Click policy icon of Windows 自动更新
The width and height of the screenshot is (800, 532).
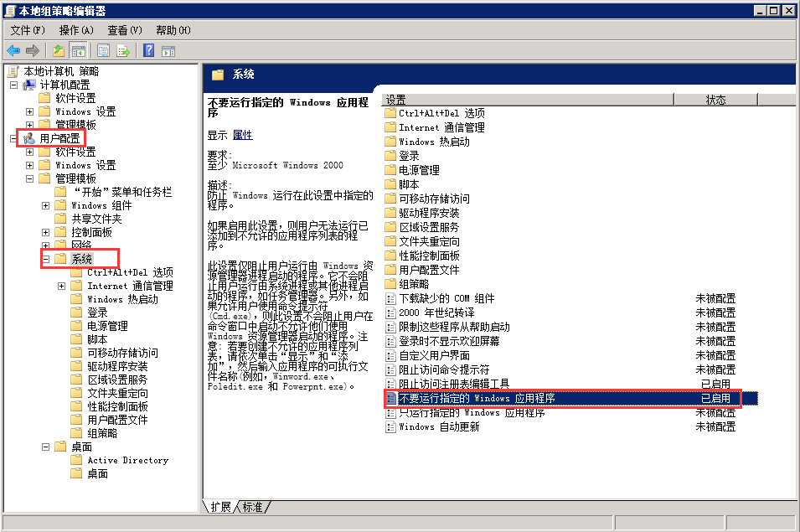coord(391,426)
